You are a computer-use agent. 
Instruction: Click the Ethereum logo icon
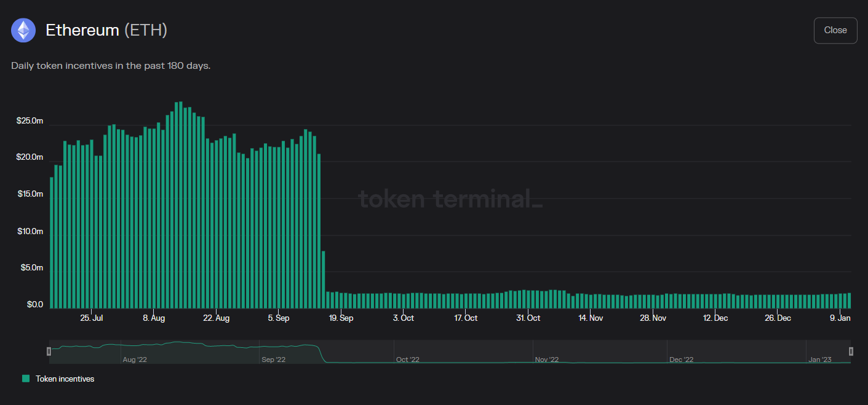(x=23, y=30)
